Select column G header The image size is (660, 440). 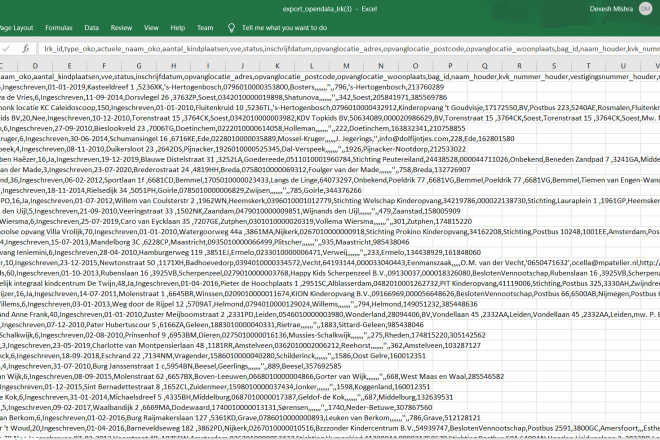pos(138,66)
